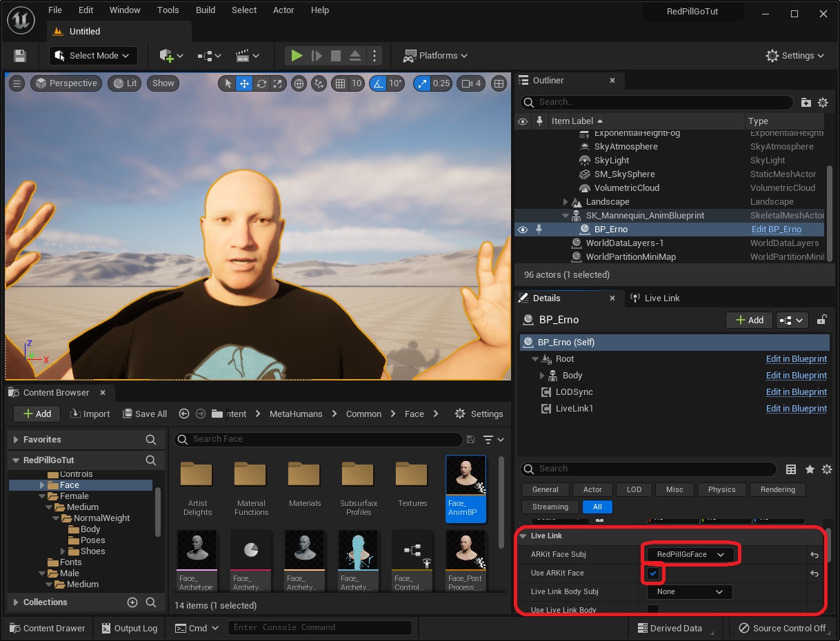Click the viewport hamburger options menu
The height and width of the screenshot is (641, 840).
(17, 83)
